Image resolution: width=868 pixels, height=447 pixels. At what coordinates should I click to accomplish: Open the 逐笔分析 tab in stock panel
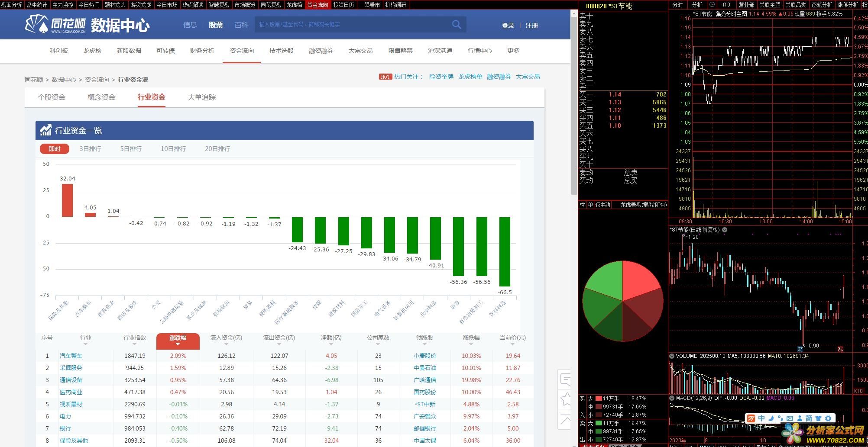[x=822, y=5]
